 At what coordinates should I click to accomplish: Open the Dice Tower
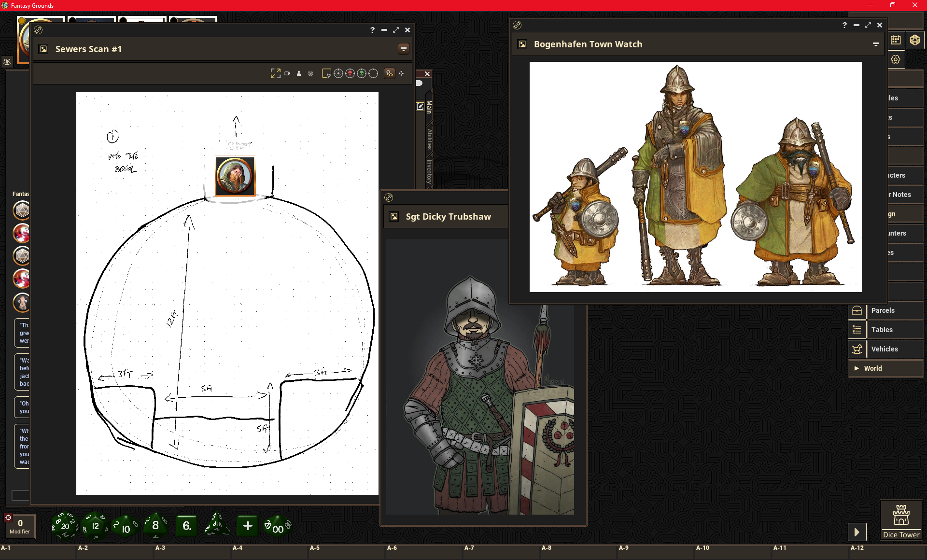tap(901, 520)
